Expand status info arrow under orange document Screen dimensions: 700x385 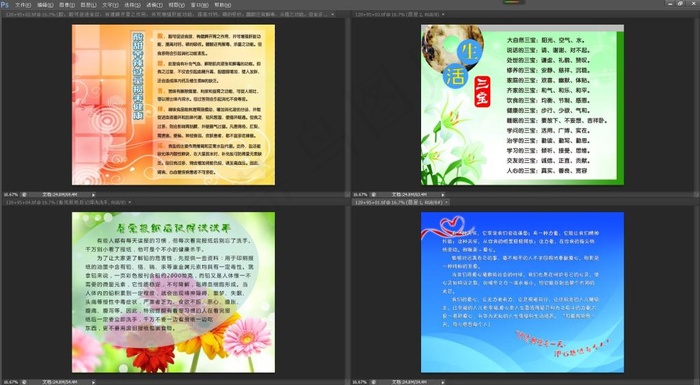pos(93,195)
